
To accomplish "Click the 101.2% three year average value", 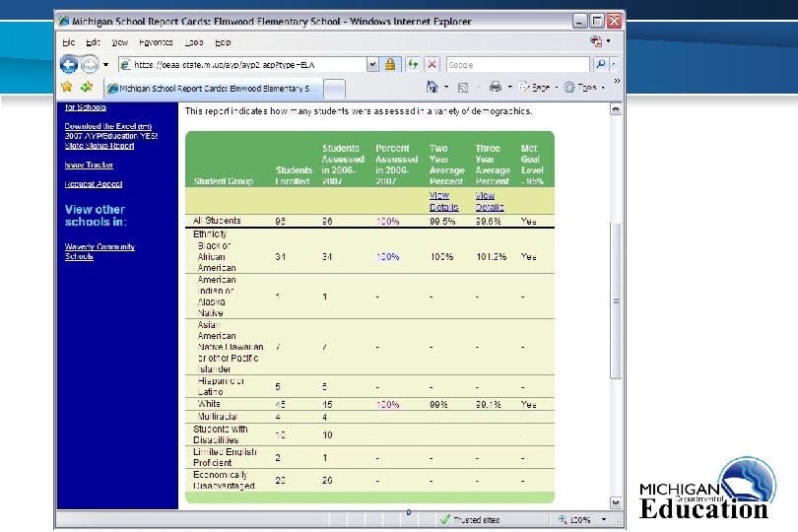I will (x=492, y=257).
